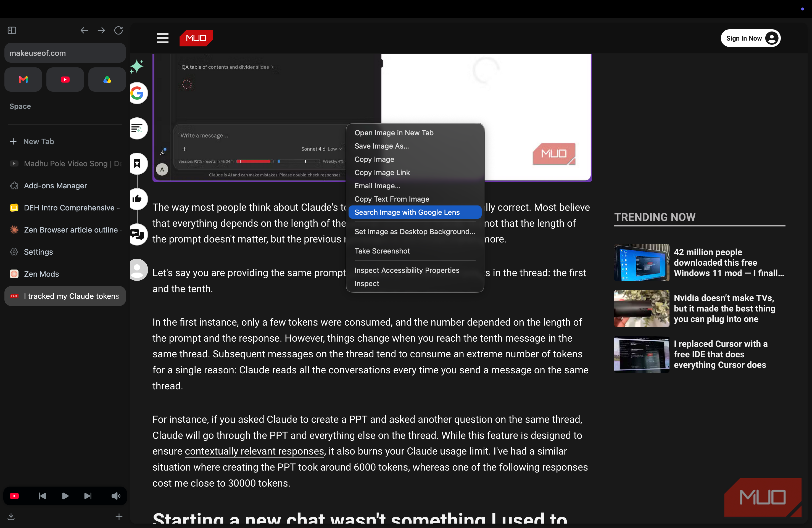Select Inspect Accessibility Properties

click(415, 270)
